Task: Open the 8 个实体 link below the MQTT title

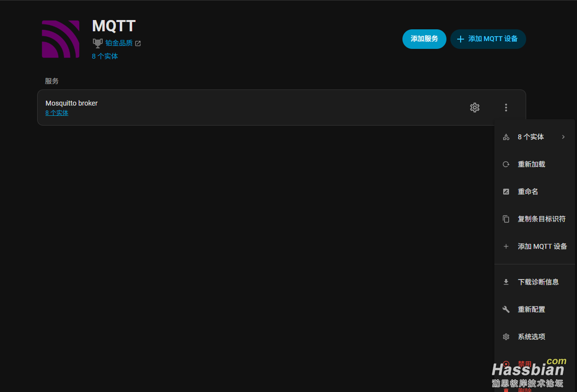Action: (x=105, y=56)
